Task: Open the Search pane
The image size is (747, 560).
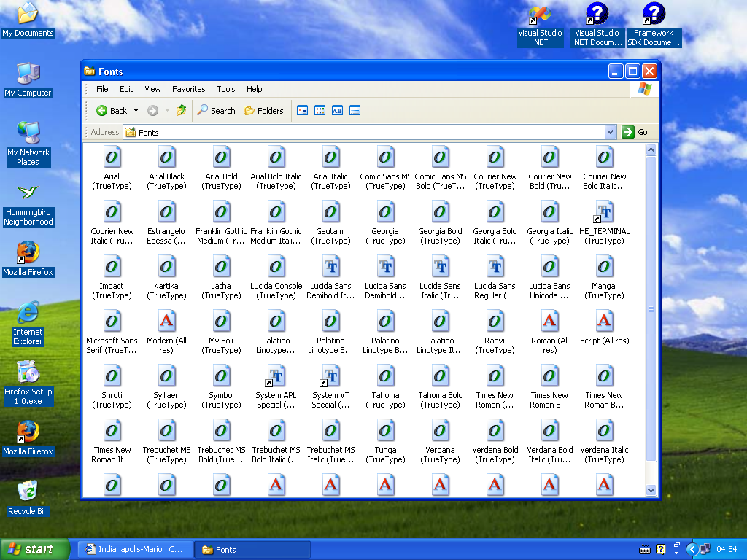Action: 216,111
